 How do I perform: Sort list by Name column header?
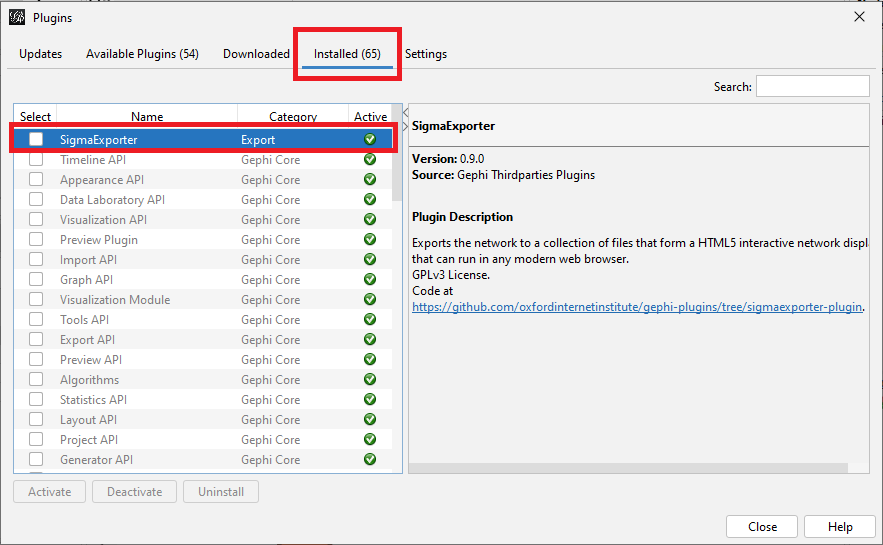(147, 116)
